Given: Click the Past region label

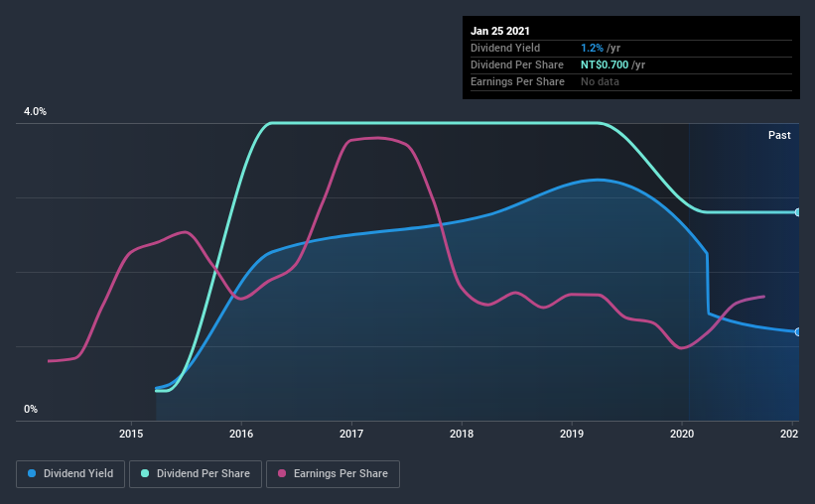Looking at the screenshot, I should coord(779,135).
